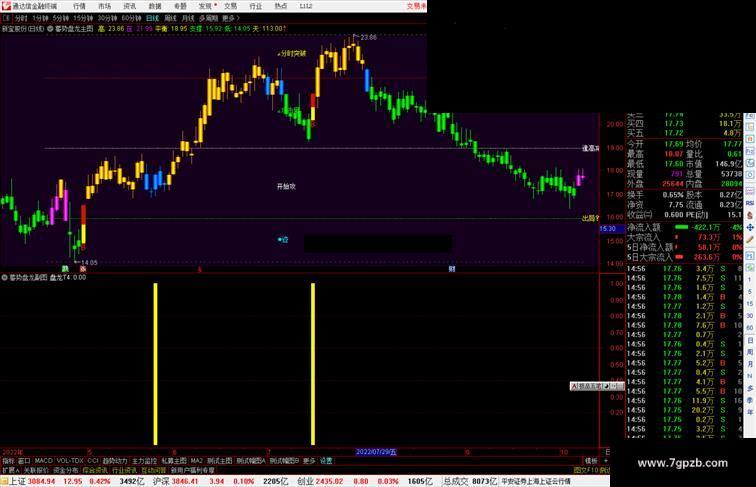
Task: Select the CCI indicator tab
Action: click(93, 461)
